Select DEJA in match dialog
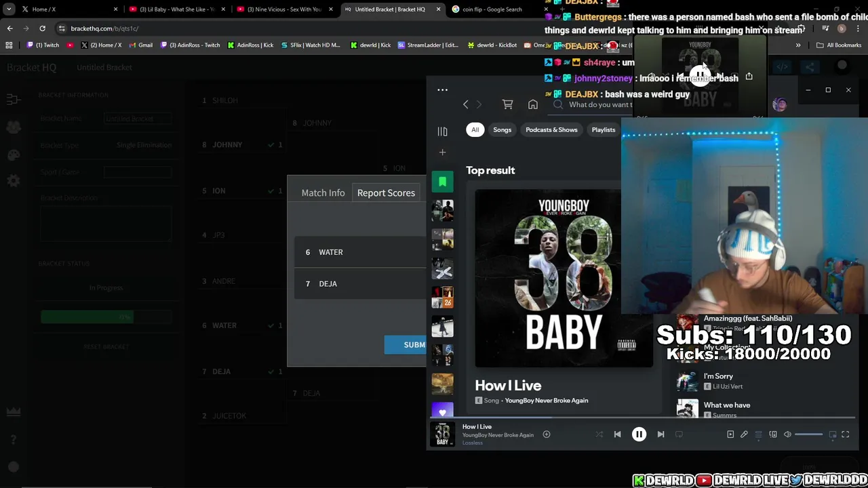 361,284
